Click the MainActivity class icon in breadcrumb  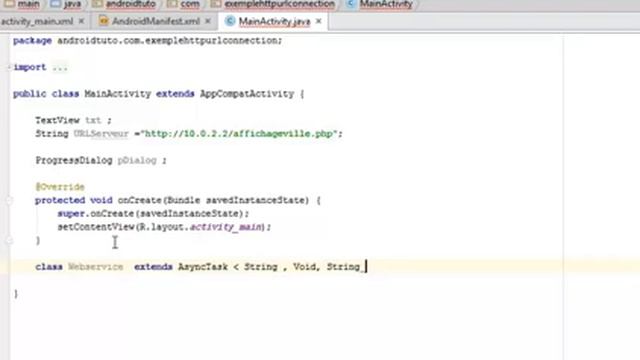tap(350, 4)
